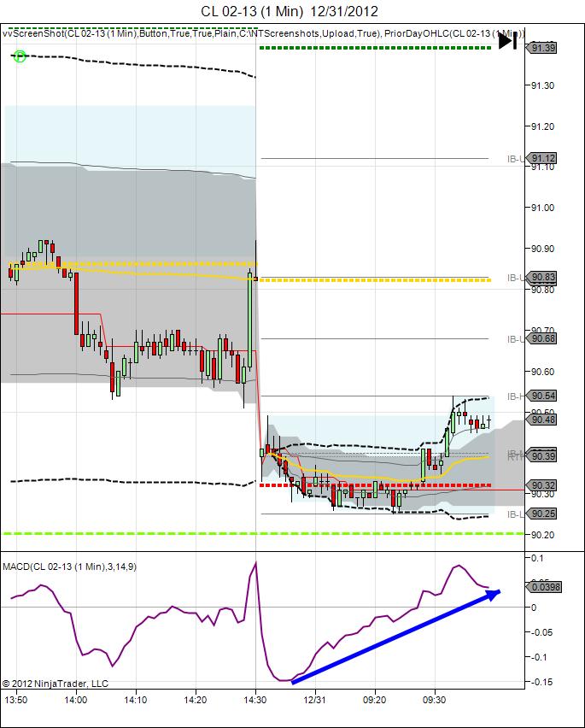Click the 91.20 price axis label
This screenshot has width=585, height=728.
pos(542,126)
